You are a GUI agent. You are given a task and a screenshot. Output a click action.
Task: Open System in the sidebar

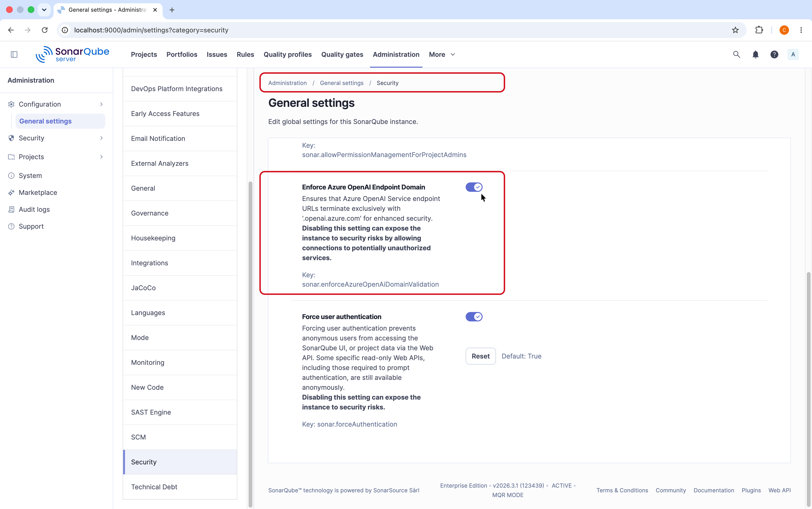pos(56,176)
